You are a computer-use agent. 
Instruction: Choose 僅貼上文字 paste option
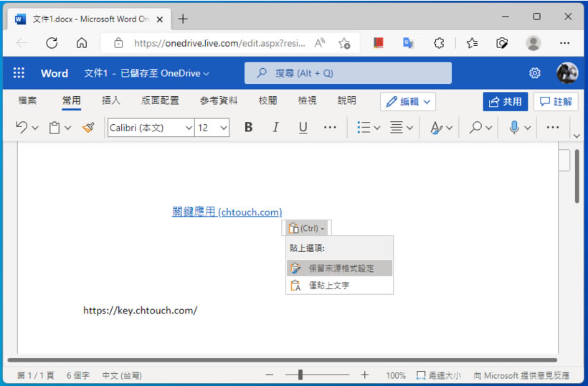point(329,286)
